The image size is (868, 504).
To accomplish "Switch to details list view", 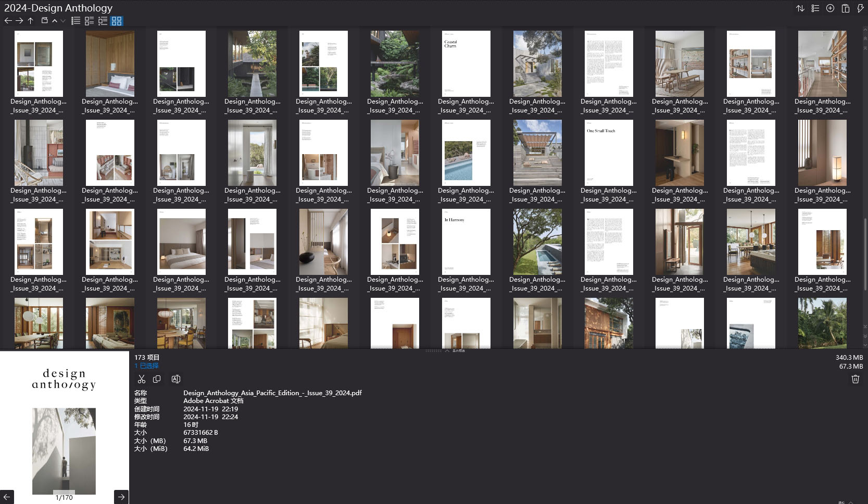I will (90, 21).
